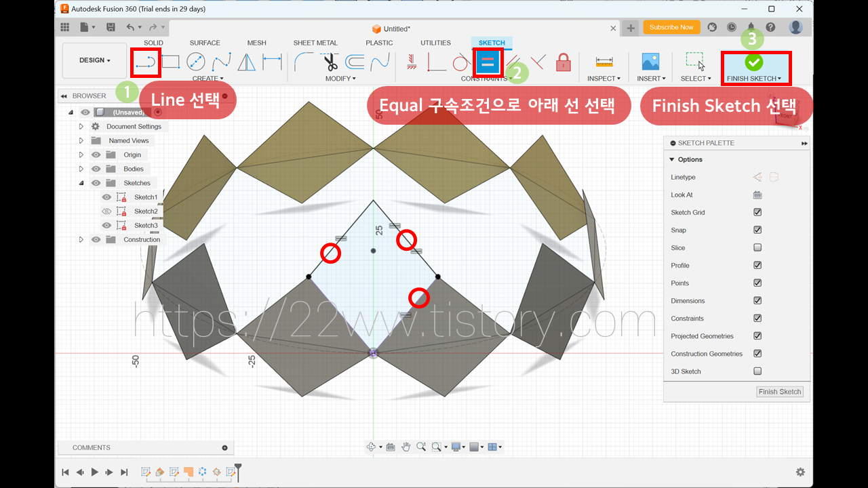Switch to the UTILITIES tab
This screenshot has height=488, width=868.
(x=435, y=43)
